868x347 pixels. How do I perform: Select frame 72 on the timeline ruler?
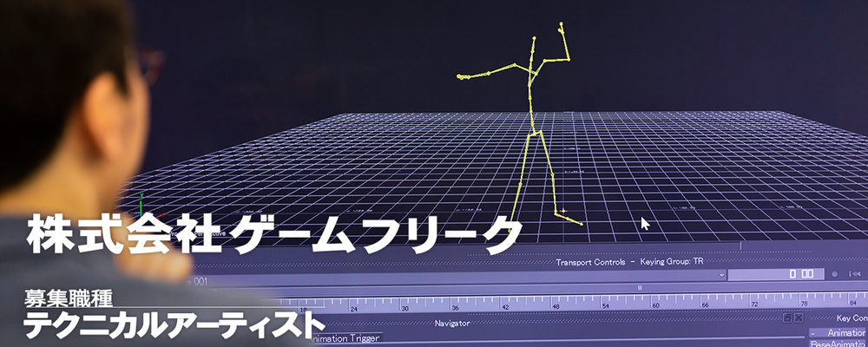[x=754, y=305]
